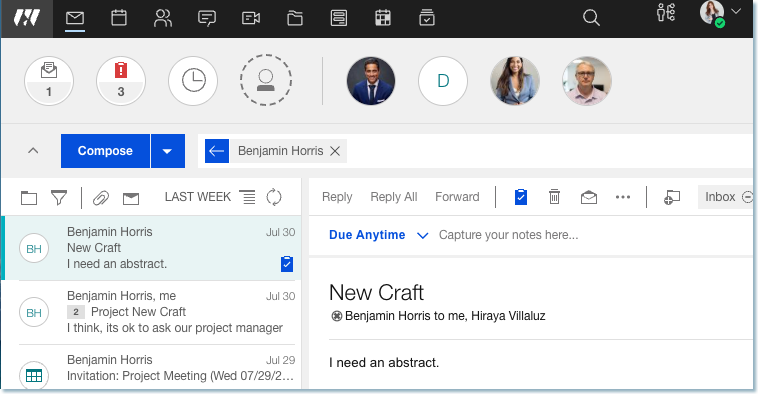Screen dimensions: 758x394
Task: Open the Mail module icon
Action: click(x=75, y=18)
